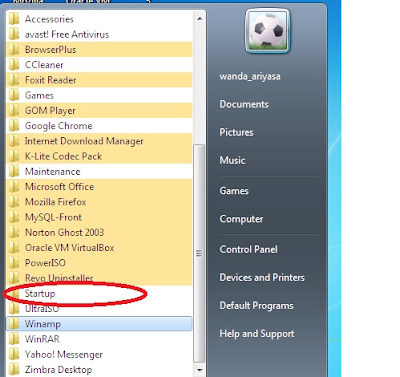Image resolution: width=400 pixels, height=377 pixels.
Task: Click the Microsoft Office folder icon
Action: (14, 187)
